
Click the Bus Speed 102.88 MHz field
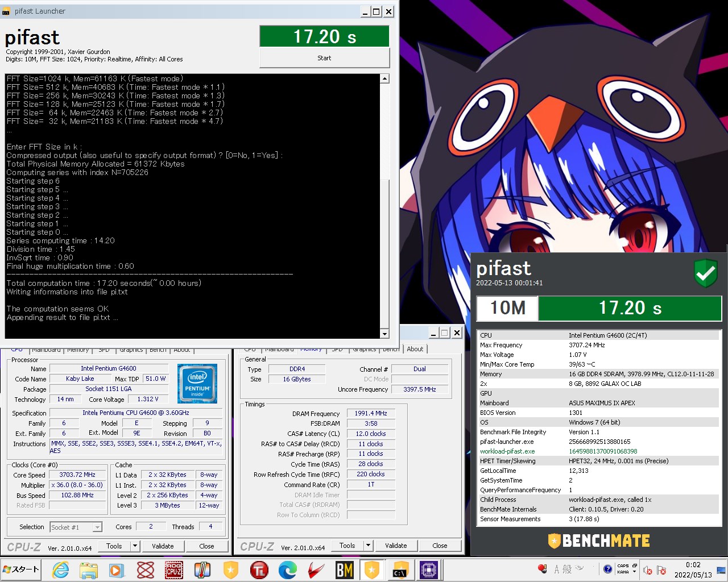click(77, 496)
